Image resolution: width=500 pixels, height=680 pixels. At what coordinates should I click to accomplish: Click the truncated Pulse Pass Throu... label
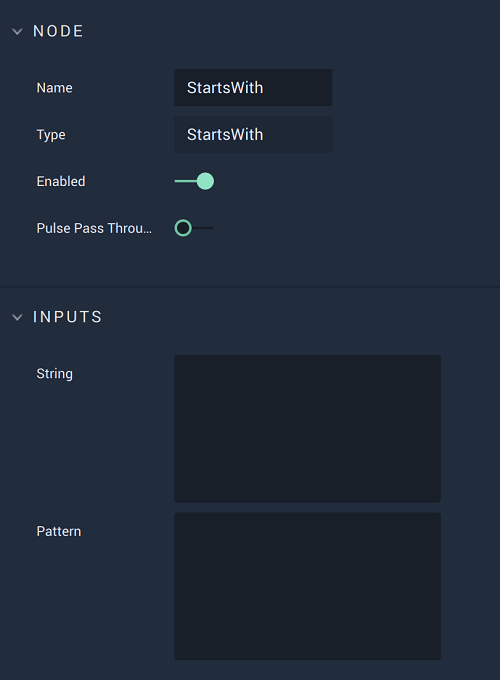point(94,228)
